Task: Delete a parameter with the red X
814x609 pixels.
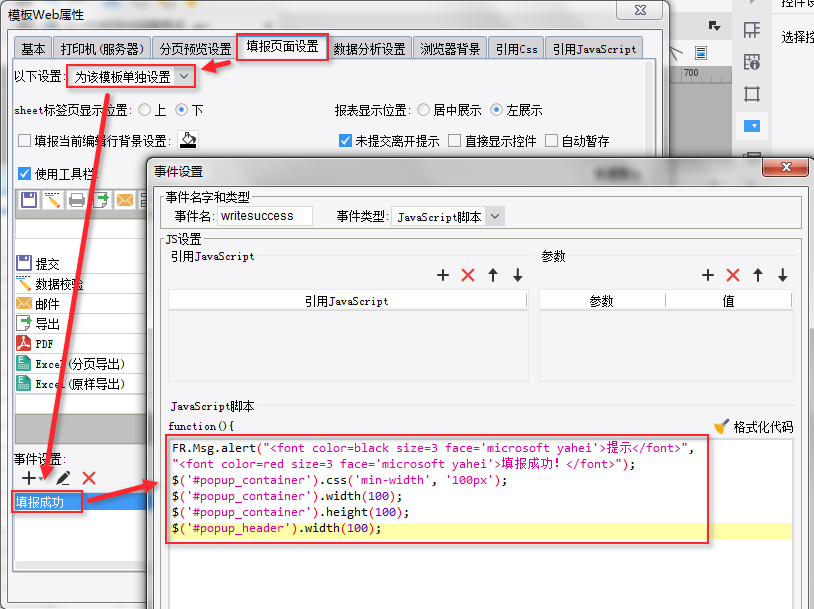Action: (732, 275)
